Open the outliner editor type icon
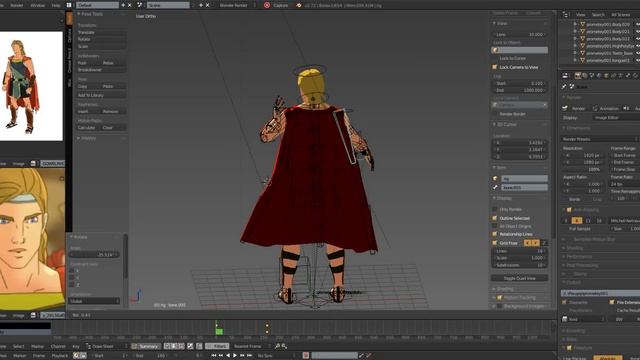Image resolution: width=640 pixels, height=360 pixels. [566, 14]
